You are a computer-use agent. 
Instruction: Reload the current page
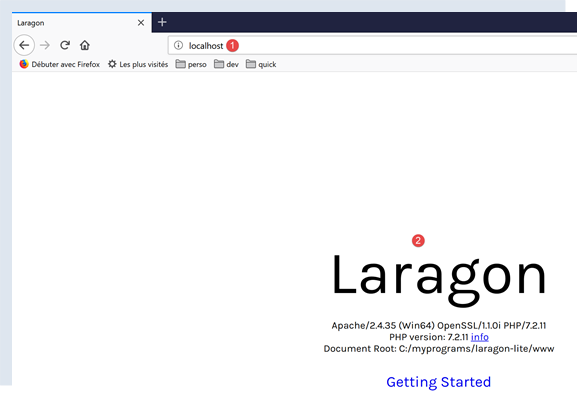point(65,45)
